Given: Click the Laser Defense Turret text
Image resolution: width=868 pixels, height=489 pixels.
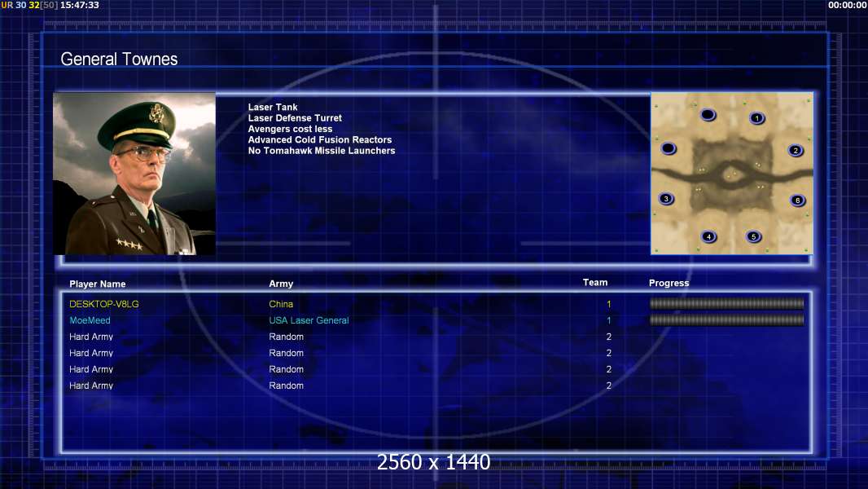Looking at the screenshot, I should (295, 118).
